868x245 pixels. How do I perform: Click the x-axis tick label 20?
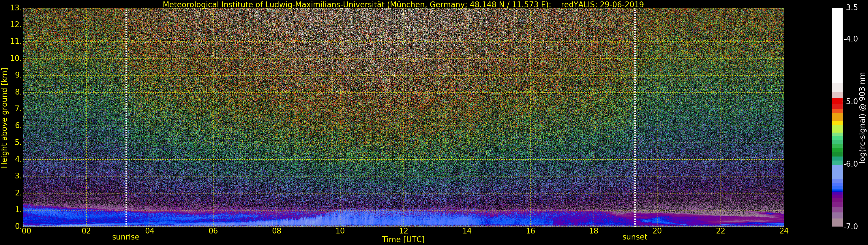[x=657, y=231]
